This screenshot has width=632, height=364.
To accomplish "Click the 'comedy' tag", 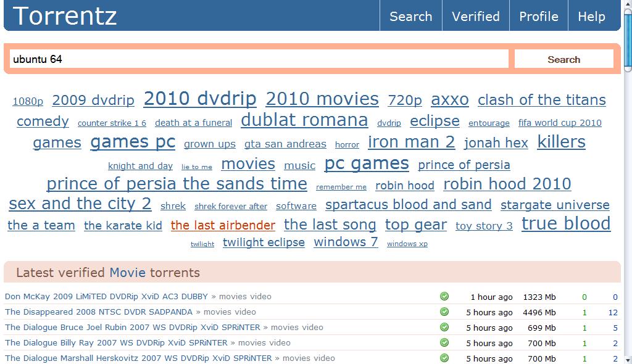I will [43, 122].
